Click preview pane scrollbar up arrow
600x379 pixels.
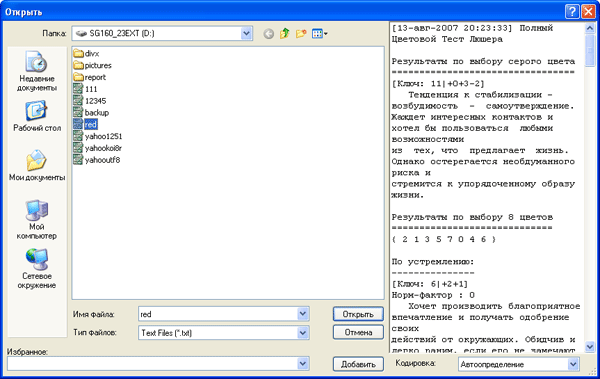tap(590, 28)
